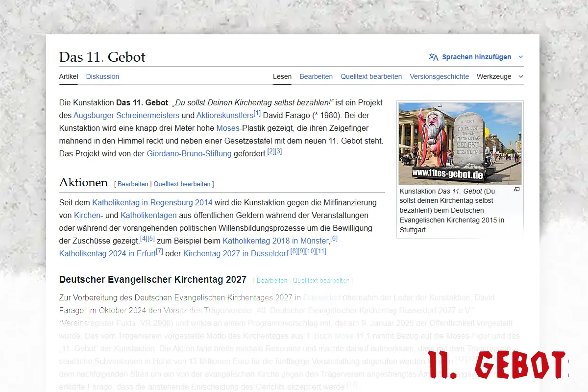Screen dimensions: 588x392
Task: Click the Aktionskünstlers link
Action: 225,116
